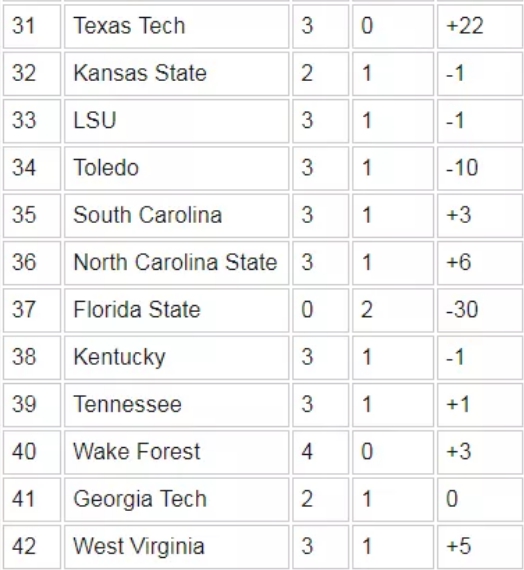Viewport: 524px width, 570px height.
Task: Click rank number 31 cell
Action: tap(32, 26)
